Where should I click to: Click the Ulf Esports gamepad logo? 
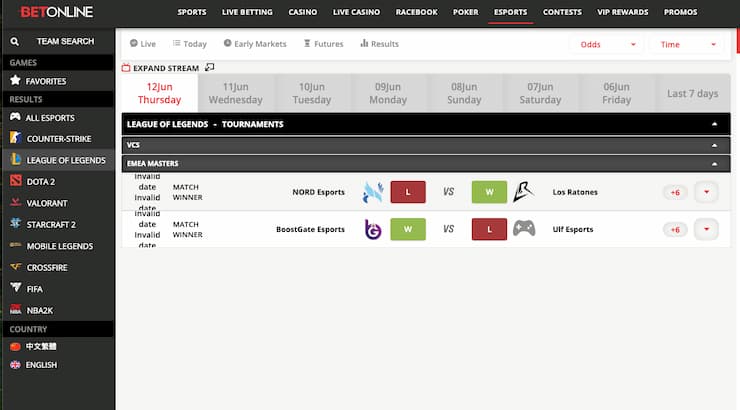(524, 228)
